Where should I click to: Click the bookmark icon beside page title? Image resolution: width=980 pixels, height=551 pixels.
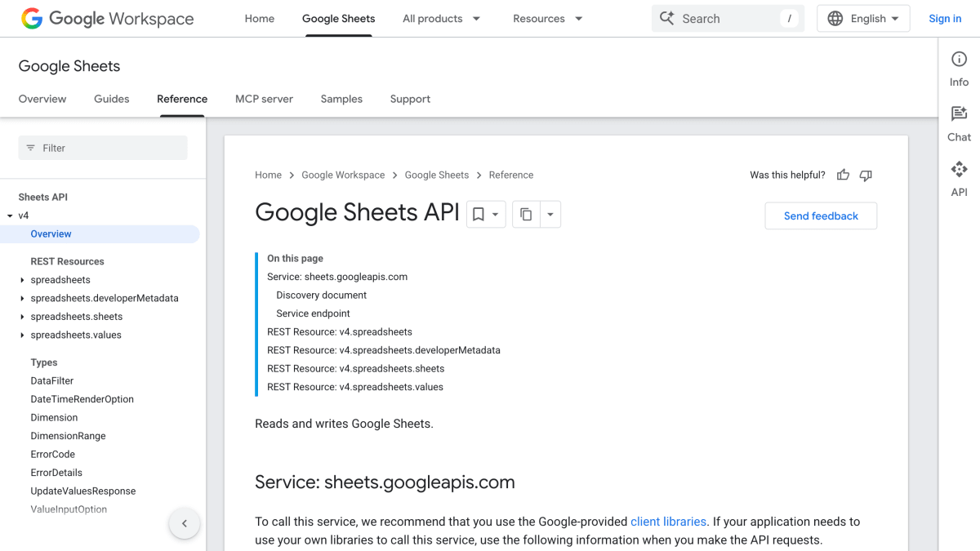[x=479, y=214]
